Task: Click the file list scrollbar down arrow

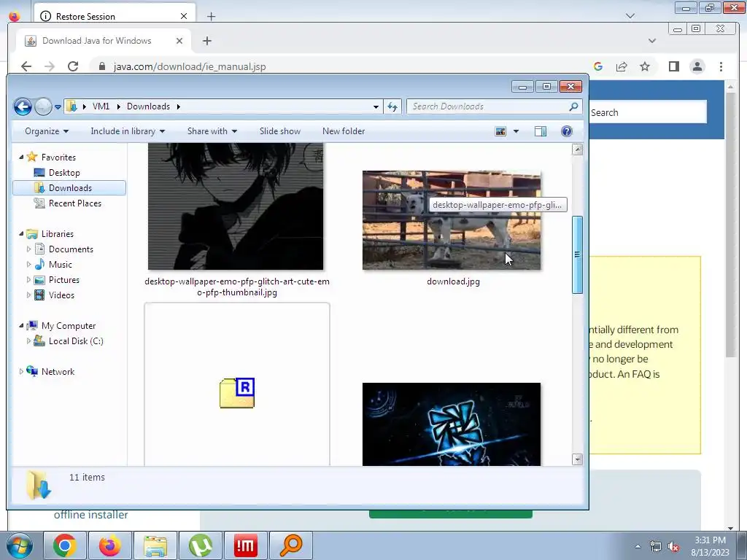Action: coord(578,459)
